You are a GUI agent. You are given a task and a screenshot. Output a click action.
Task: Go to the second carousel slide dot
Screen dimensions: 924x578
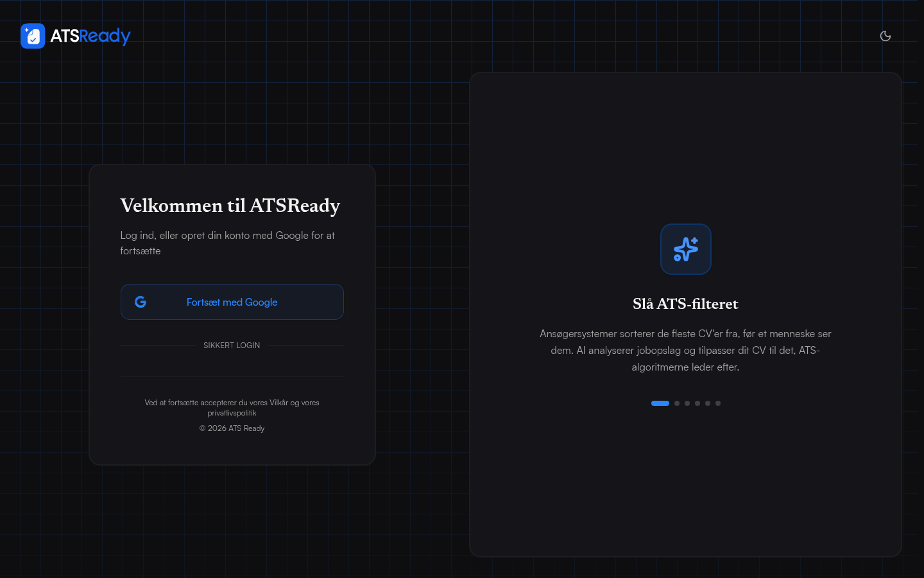click(677, 403)
